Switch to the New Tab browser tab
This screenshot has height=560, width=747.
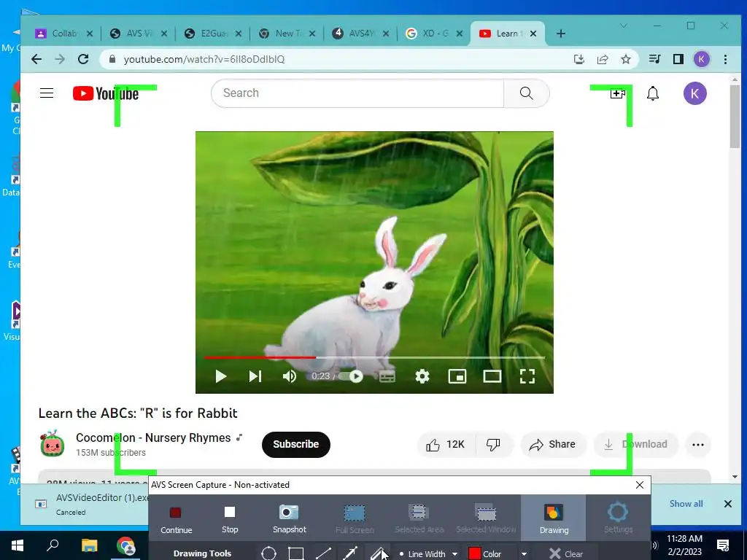tap(287, 34)
